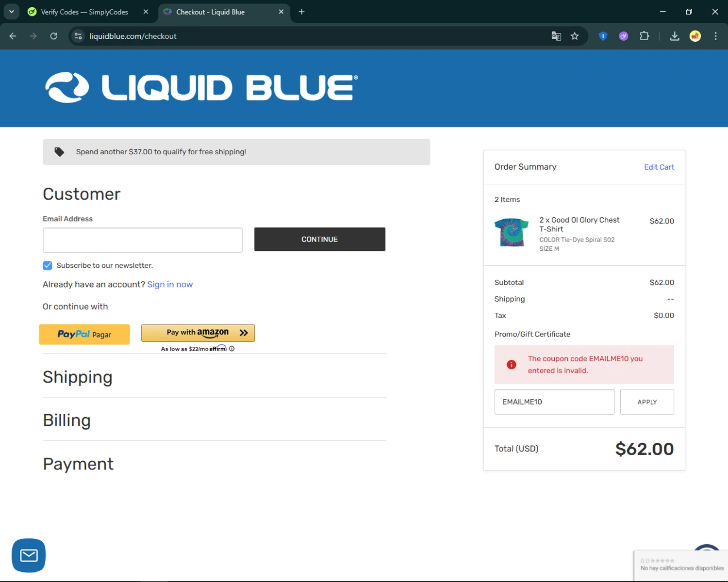Click the Shipping section heading
The height and width of the screenshot is (582, 728).
coord(78,377)
